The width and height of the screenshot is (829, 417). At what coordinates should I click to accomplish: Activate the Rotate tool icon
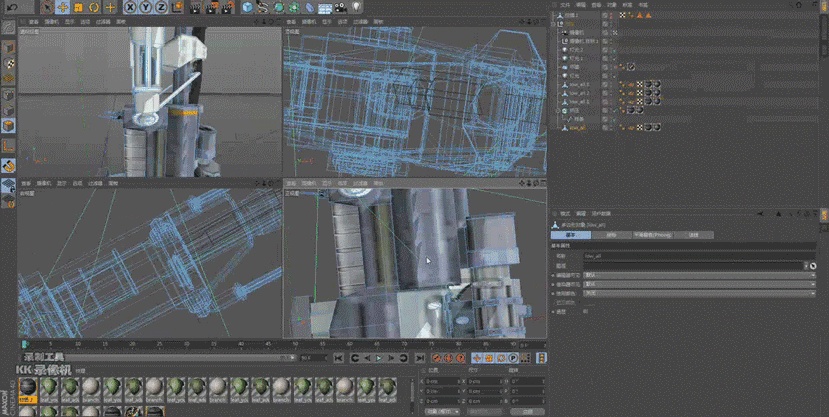click(94, 7)
